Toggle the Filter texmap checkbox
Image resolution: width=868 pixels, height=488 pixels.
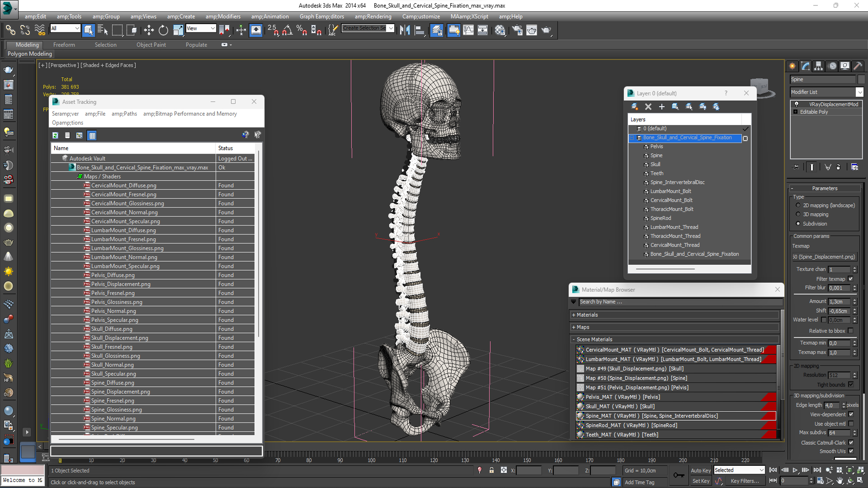point(850,279)
